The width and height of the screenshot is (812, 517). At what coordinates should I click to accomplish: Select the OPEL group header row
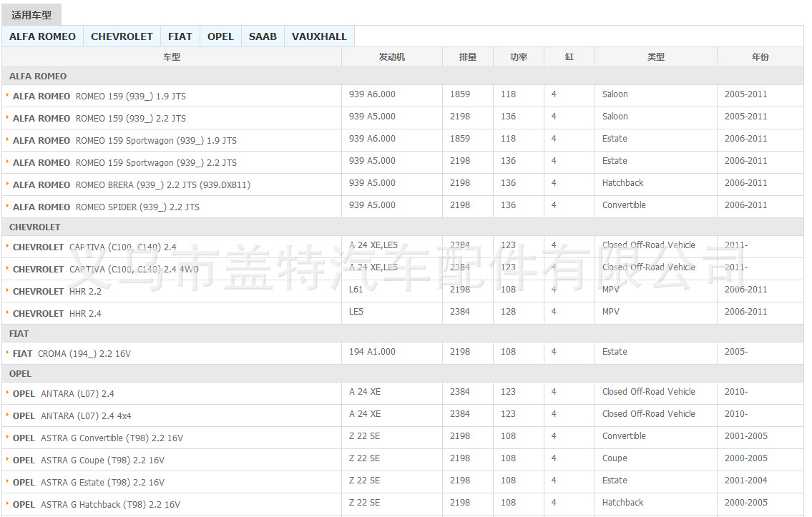pyautogui.click(x=403, y=374)
